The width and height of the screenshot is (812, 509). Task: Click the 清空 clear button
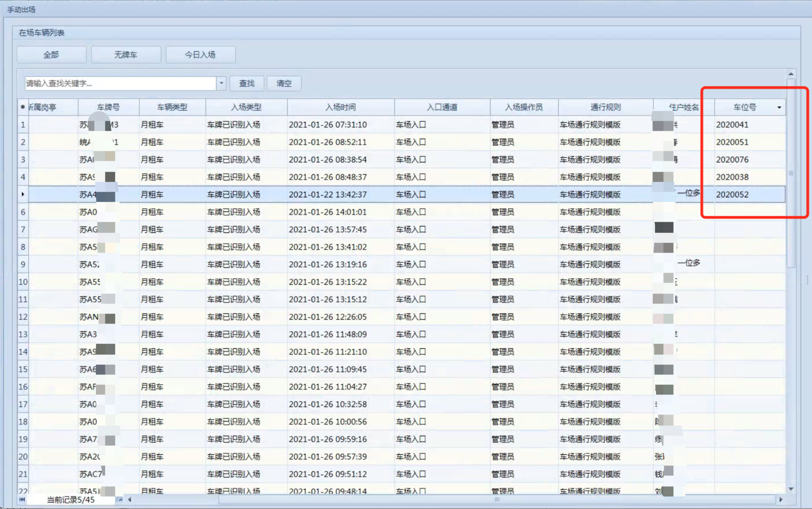284,83
